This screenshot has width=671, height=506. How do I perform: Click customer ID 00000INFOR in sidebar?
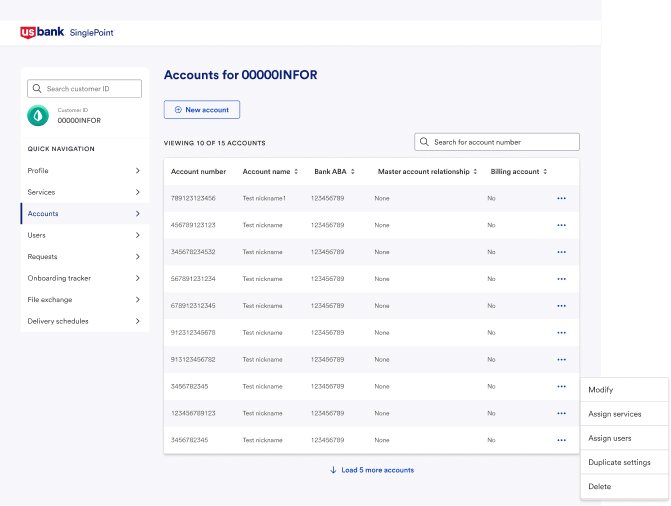[x=79, y=121]
